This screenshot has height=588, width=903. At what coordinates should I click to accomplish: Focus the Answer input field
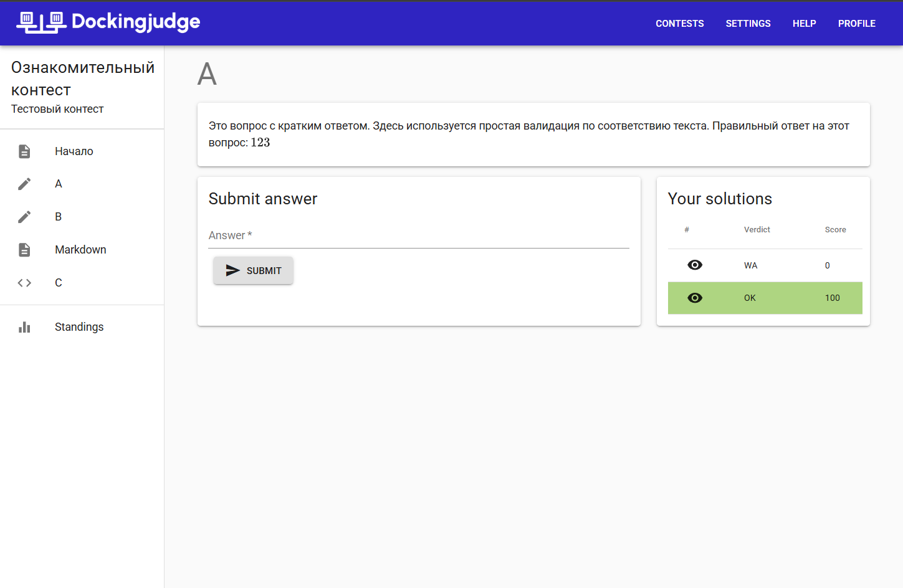[418, 236]
